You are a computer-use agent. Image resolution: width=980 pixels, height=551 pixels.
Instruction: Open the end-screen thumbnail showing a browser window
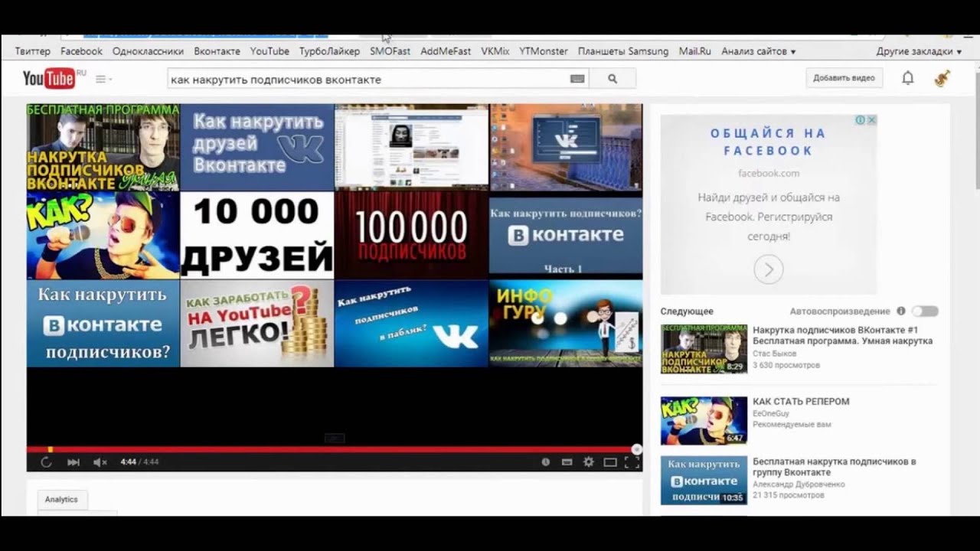pyautogui.click(x=411, y=147)
